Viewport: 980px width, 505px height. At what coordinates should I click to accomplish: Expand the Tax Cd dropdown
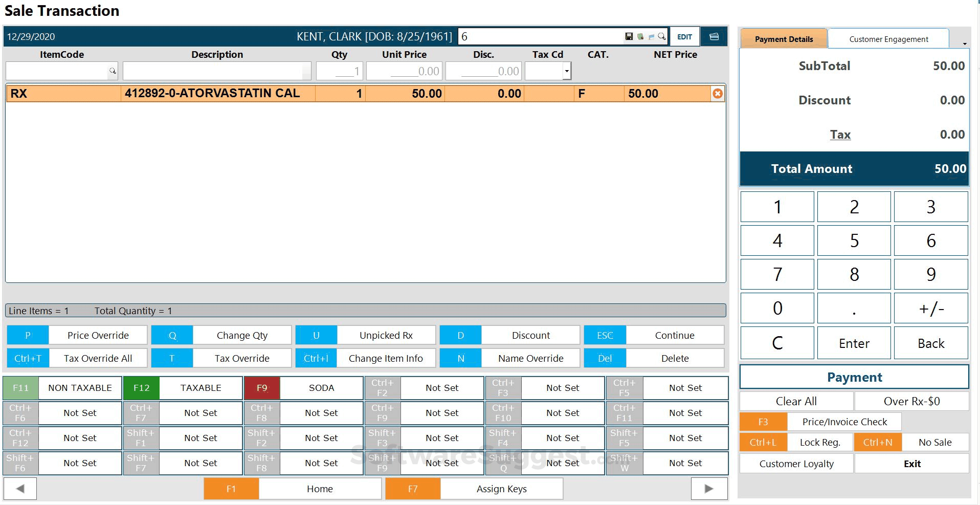(x=567, y=71)
